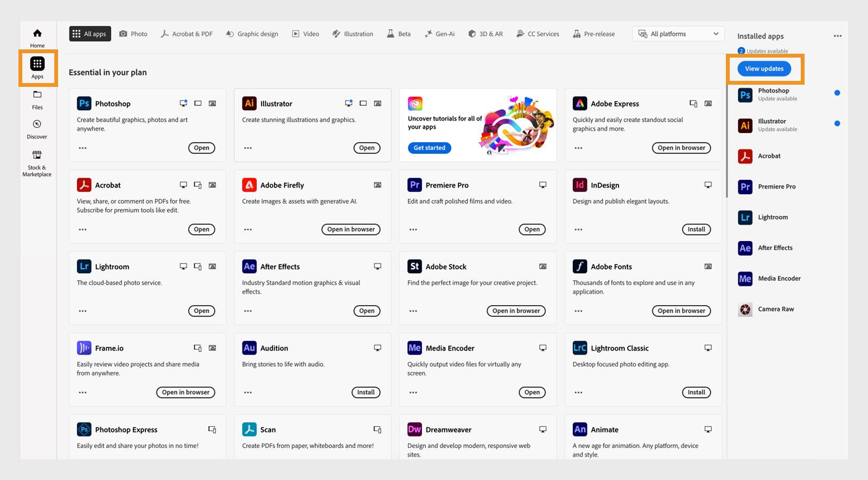
Task: Click the Photoshop app icon in Essential list
Action: coord(84,103)
